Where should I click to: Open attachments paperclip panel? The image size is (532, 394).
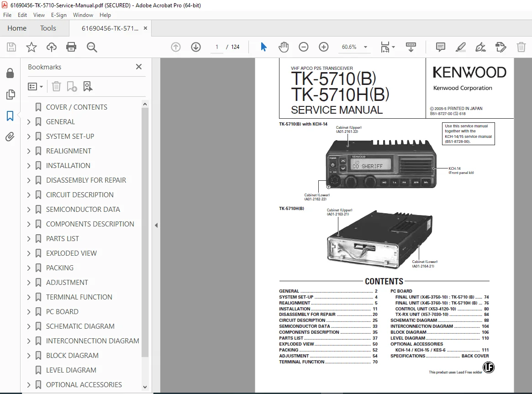(10, 137)
